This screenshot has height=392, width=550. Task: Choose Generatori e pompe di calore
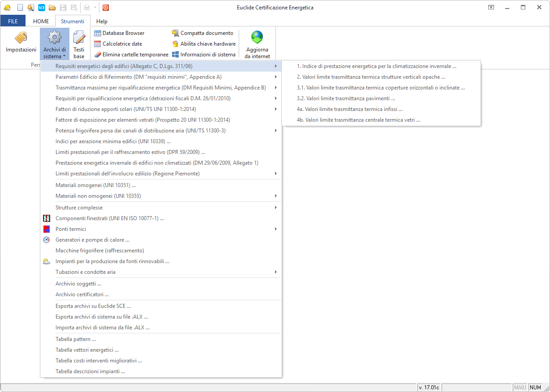pyautogui.click(x=92, y=240)
